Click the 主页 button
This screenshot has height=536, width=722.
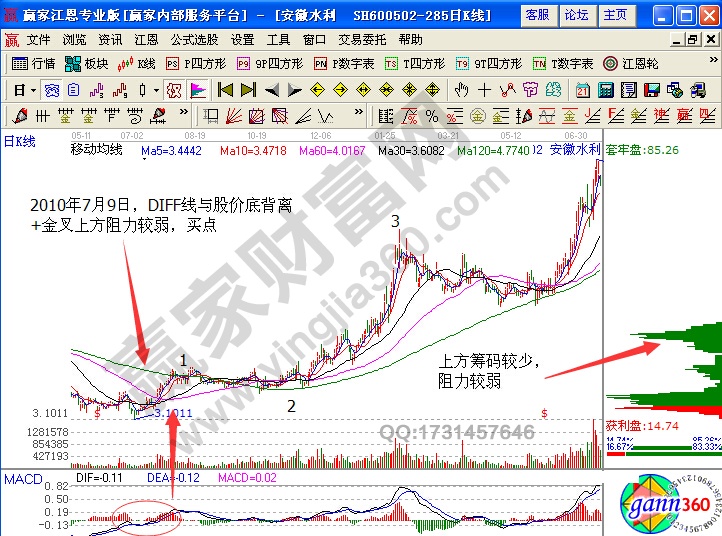pyautogui.click(x=617, y=15)
